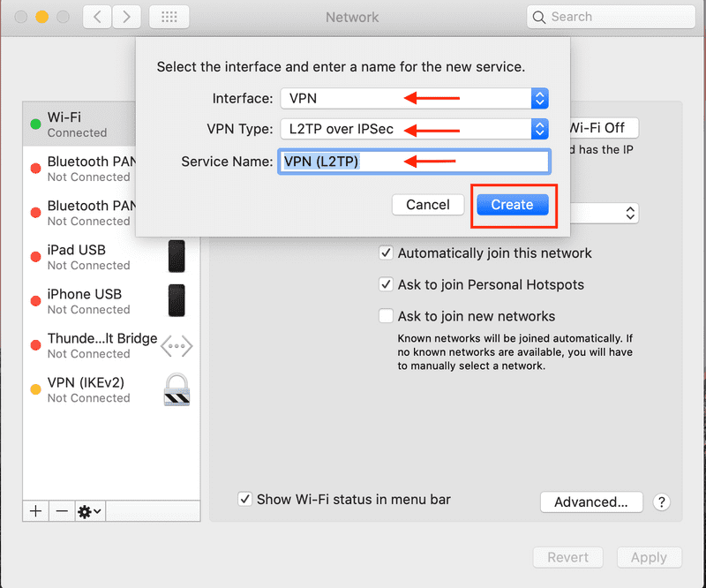Add a new network service with plus button
Image resolution: width=706 pixels, height=588 pixels.
pyautogui.click(x=35, y=511)
